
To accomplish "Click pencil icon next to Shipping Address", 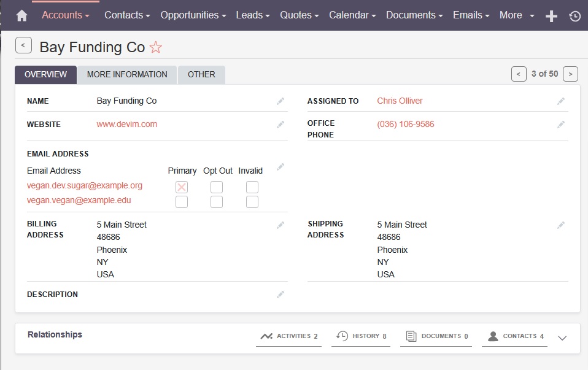I will click(561, 225).
